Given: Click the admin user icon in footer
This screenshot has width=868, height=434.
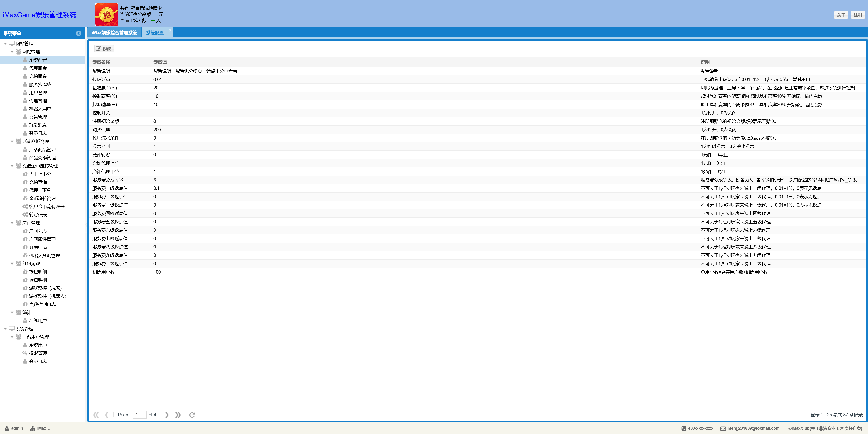Looking at the screenshot, I should coord(7,429).
